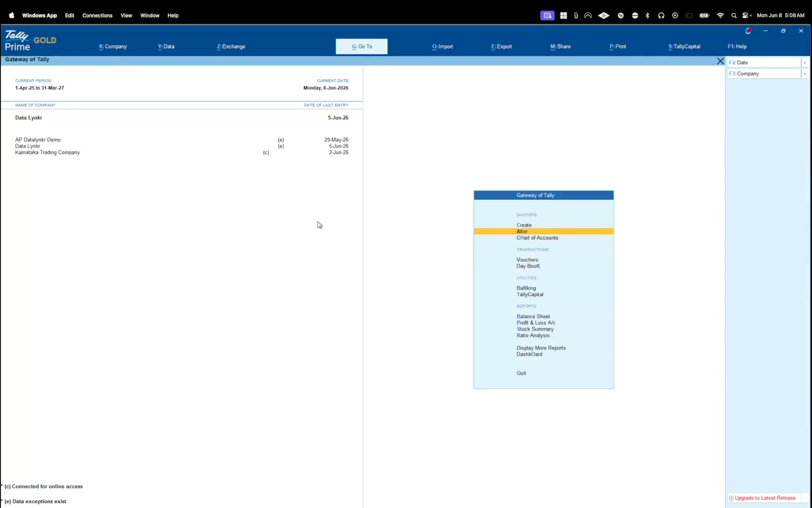Screen dimensions: 812x508
Task: Open the K: Company menu
Action: [x=113, y=47]
